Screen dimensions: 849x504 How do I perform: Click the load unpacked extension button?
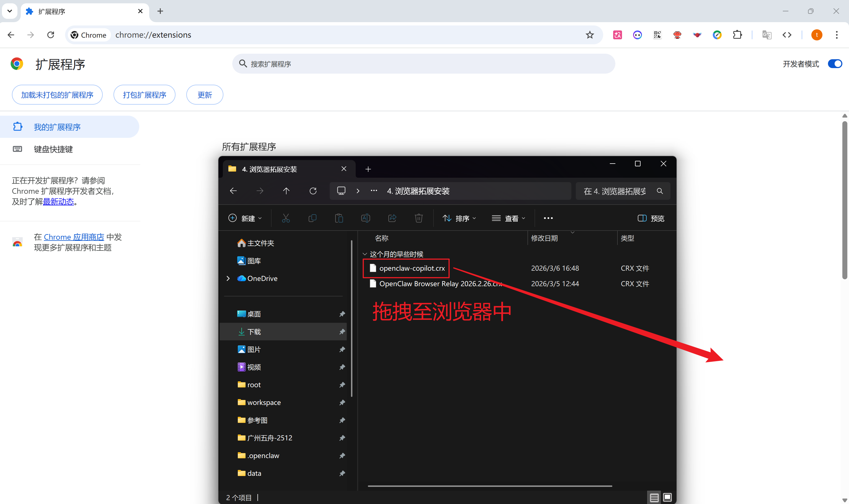57,95
